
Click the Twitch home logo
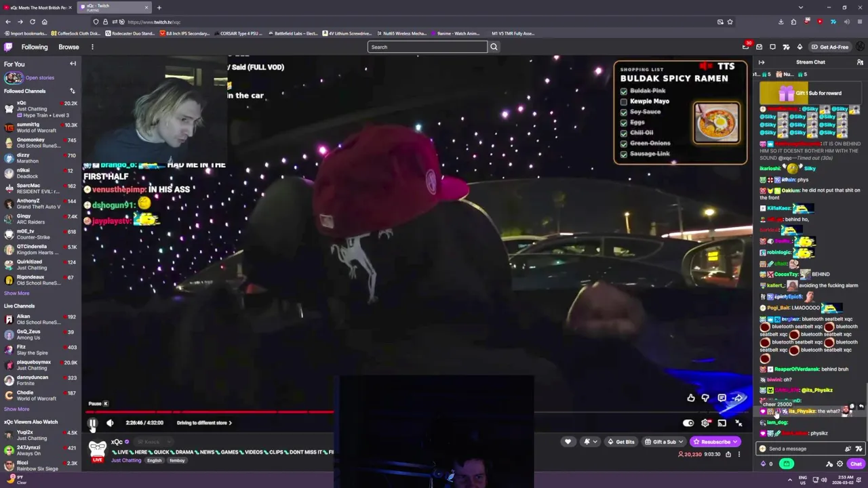(x=8, y=47)
